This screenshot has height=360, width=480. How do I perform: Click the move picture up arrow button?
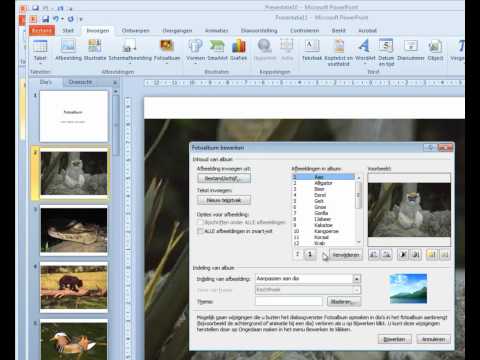[298, 255]
